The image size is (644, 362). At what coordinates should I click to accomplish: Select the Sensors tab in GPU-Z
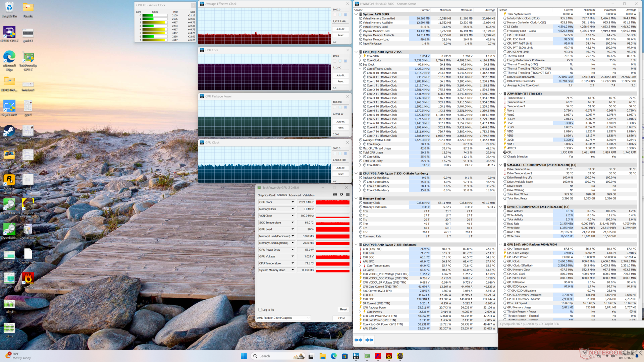(282, 195)
